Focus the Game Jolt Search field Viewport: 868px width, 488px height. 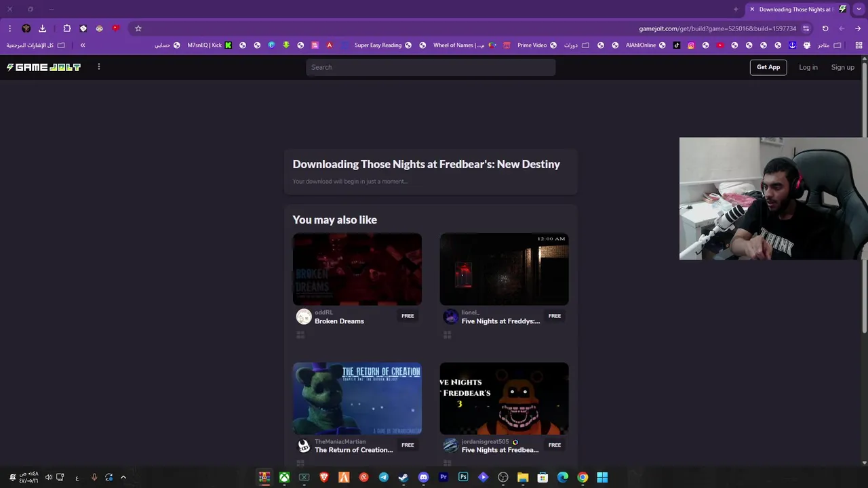(x=431, y=67)
